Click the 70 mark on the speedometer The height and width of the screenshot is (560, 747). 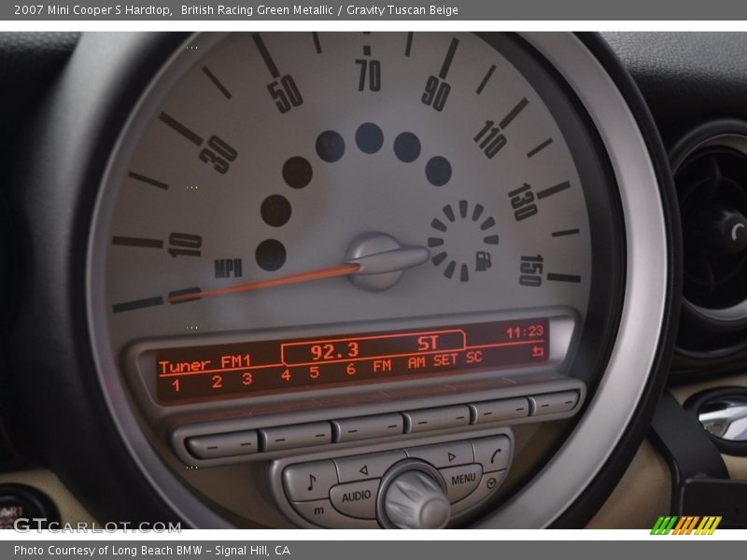tap(368, 76)
